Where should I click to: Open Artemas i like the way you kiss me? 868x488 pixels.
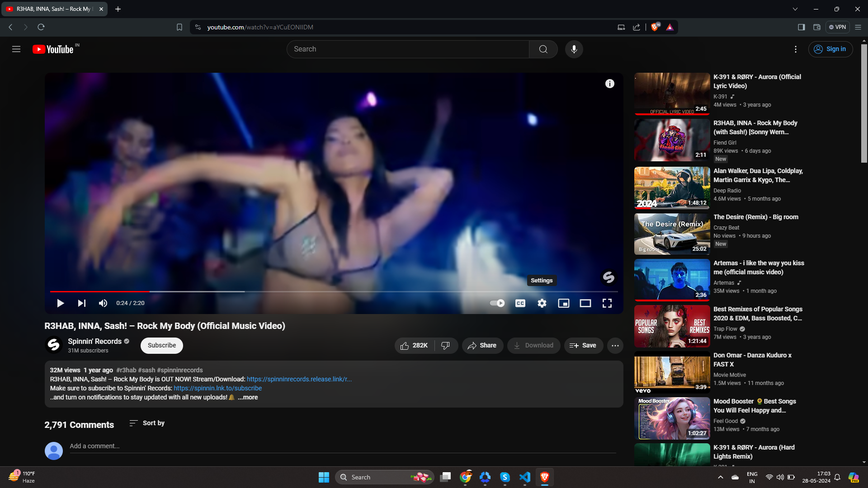(759, 267)
